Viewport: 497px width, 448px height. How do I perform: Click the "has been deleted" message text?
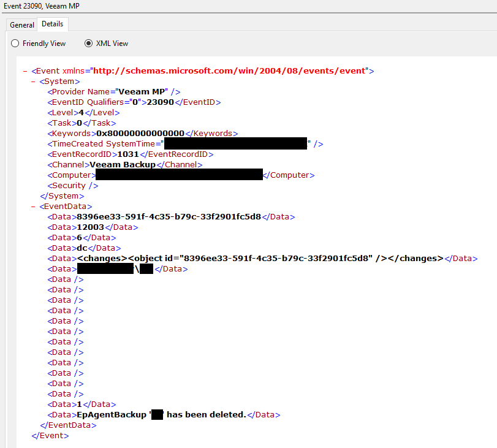[x=206, y=415]
